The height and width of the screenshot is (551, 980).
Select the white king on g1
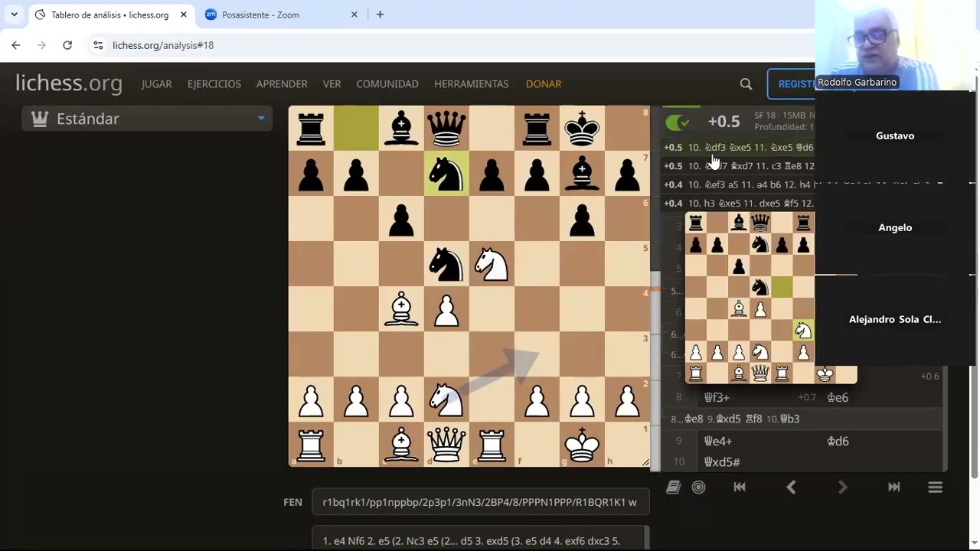pyautogui.click(x=582, y=445)
